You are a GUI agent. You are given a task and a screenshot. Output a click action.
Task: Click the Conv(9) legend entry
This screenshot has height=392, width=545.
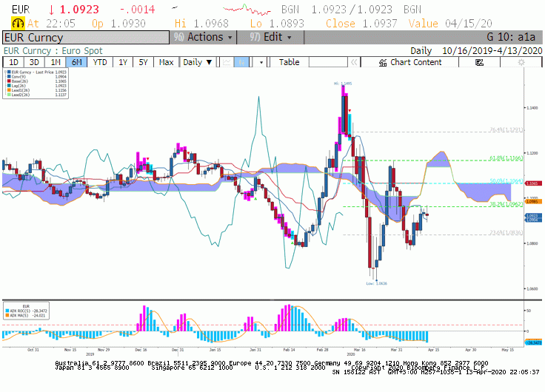pyautogui.click(x=19, y=77)
